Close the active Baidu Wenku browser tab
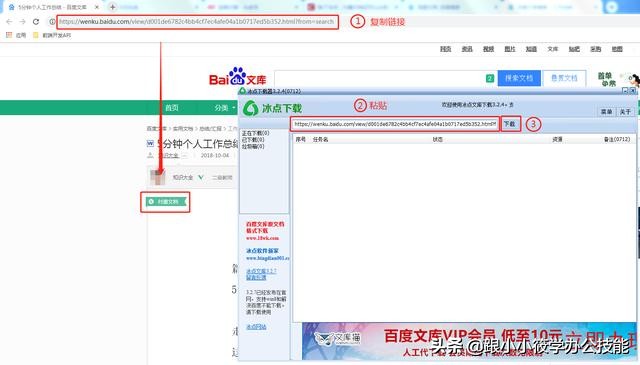 (97, 7)
